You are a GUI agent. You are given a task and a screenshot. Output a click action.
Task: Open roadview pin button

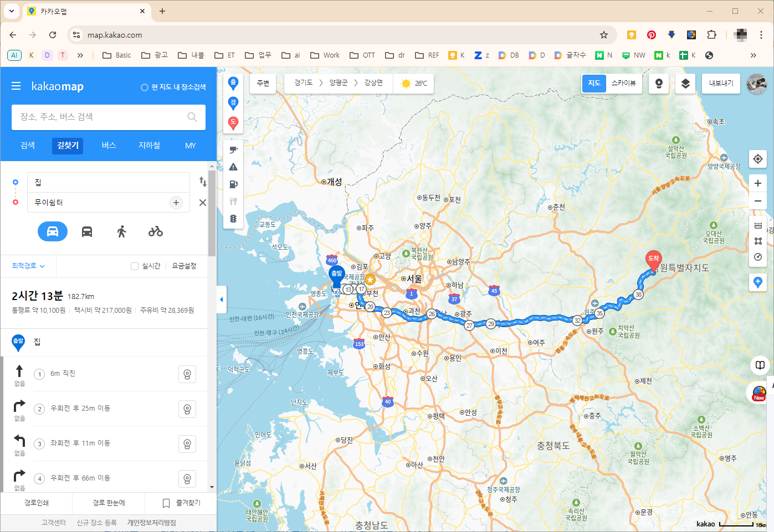(x=659, y=84)
